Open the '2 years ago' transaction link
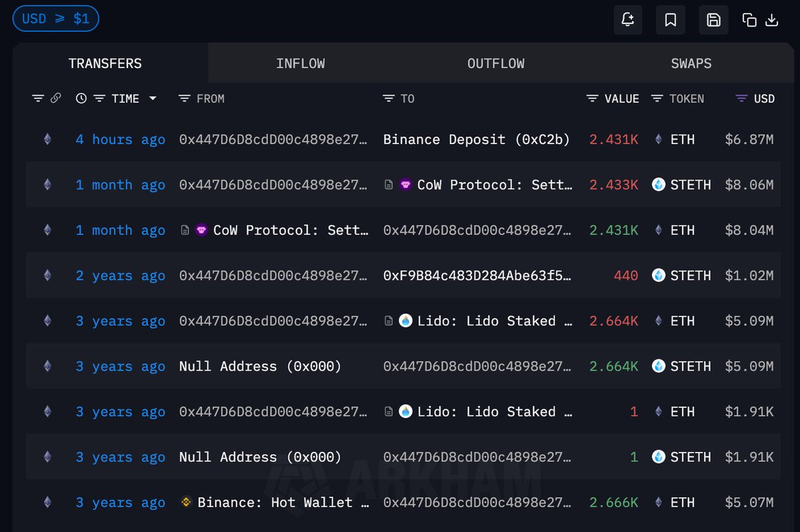800x532 pixels. coord(120,276)
